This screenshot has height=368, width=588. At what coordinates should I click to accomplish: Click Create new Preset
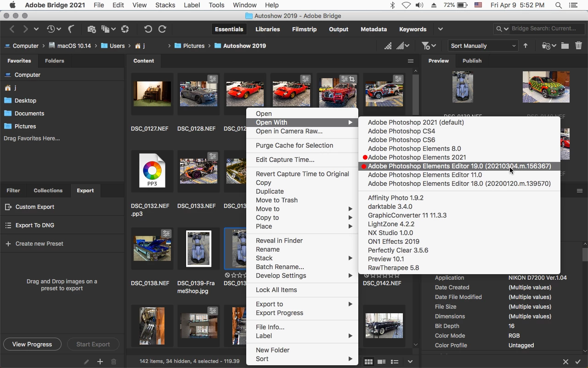pos(62,244)
